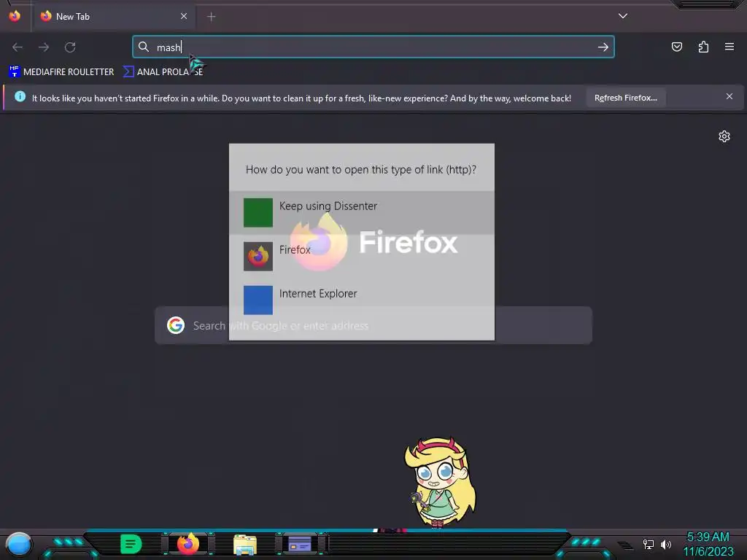This screenshot has height=560, width=747.
Task: Click the Star Butterfly desktop character
Action: click(440, 482)
